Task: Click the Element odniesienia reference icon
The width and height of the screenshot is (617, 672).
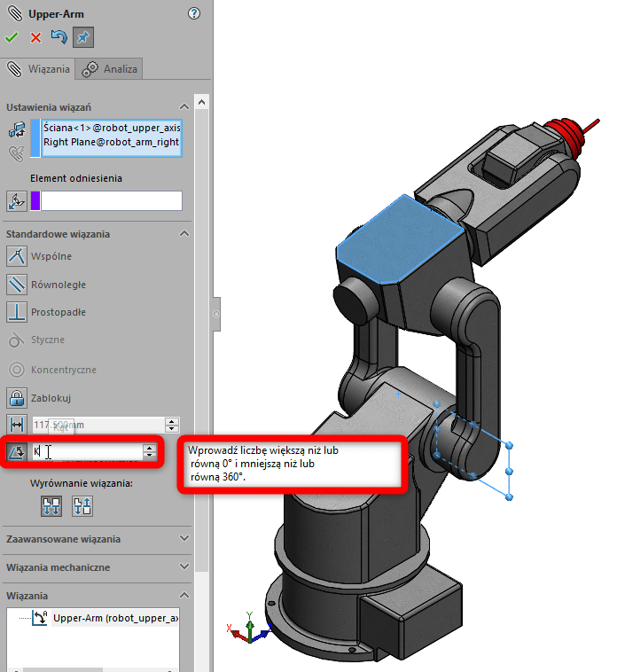Action: [x=17, y=201]
